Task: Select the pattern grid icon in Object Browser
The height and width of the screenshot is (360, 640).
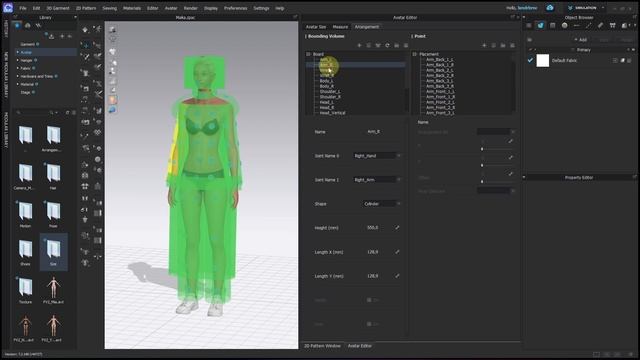Action: tap(552, 25)
